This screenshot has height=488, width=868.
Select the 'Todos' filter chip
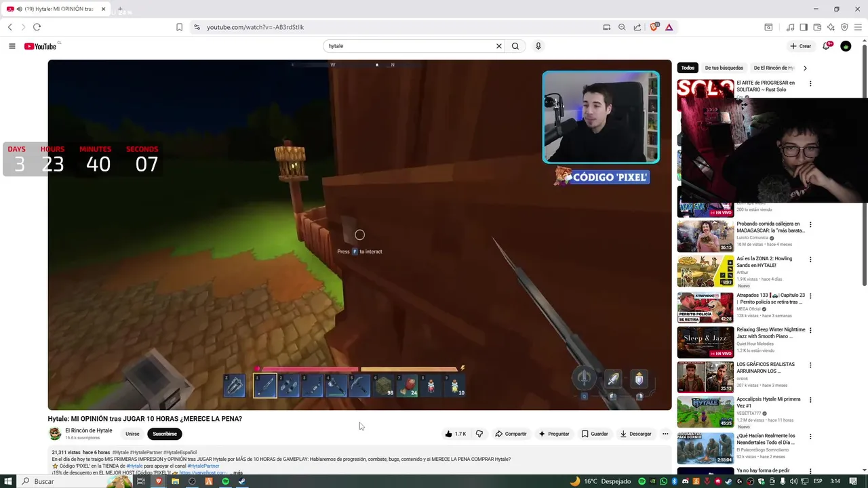tap(688, 68)
